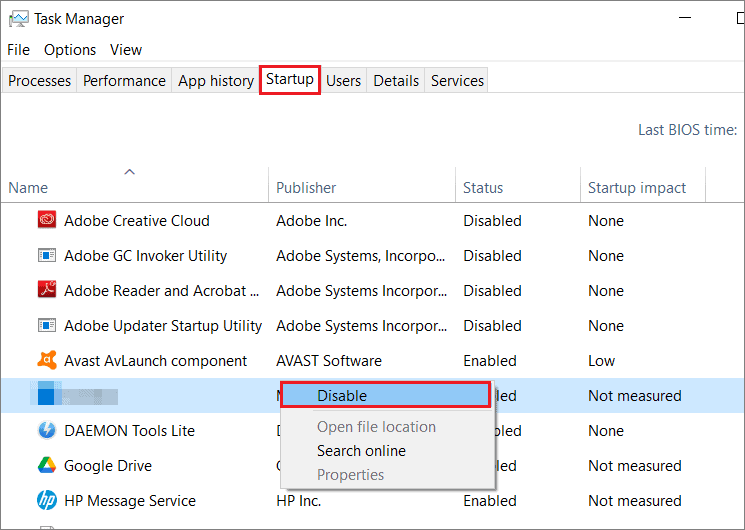The height and width of the screenshot is (530, 745).
Task: Select the Adobe Reader and Acrobat name
Action: coord(162,291)
